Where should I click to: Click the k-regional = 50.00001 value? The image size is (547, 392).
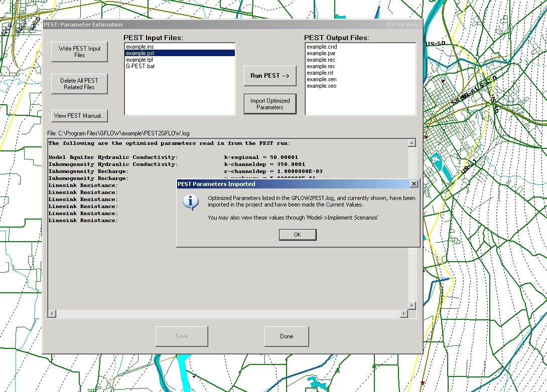(x=261, y=157)
